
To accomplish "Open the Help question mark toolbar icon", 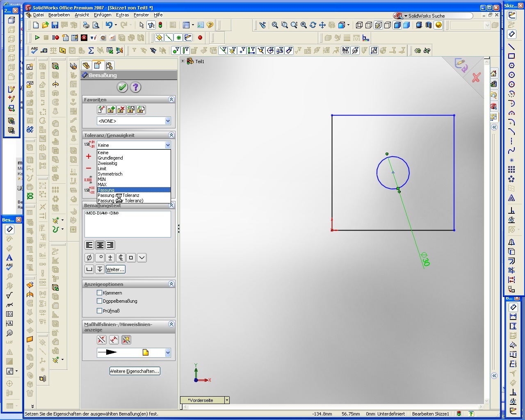I will [210, 25].
